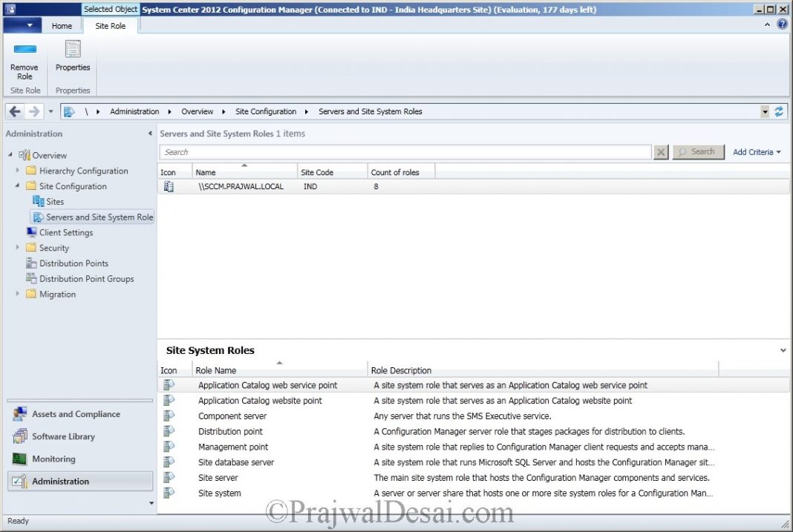This screenshot has width=793, height=532.
Task: Click the breadcrumb root node icon
Action: click(x=69, y=111)
